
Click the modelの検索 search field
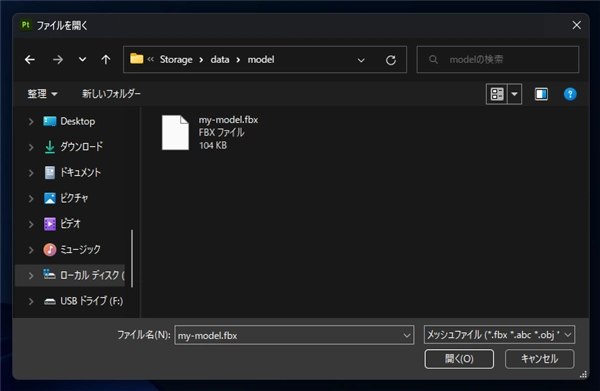tap(497, 60)
